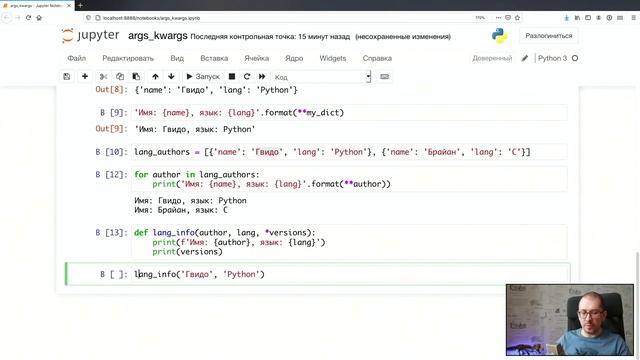Click the webcam video thumbnail
This screenshot has width=640, height=360.
click(x=570, y=320)
